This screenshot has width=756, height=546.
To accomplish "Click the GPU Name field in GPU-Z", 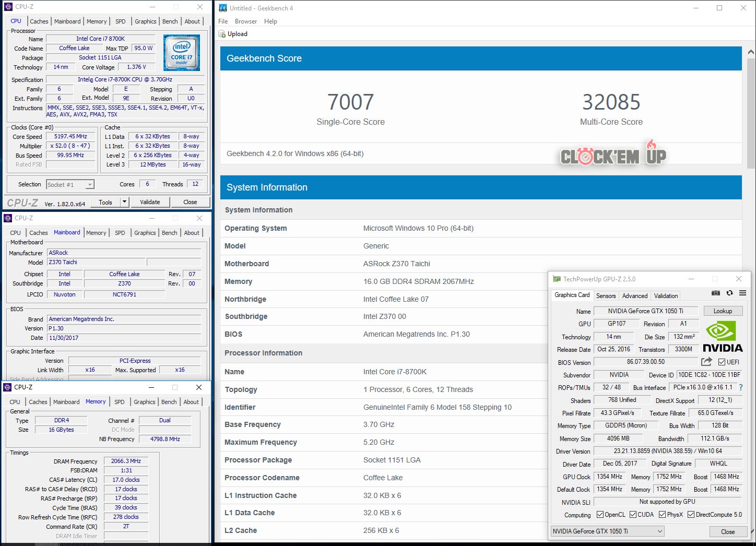I will click(645, 311).
